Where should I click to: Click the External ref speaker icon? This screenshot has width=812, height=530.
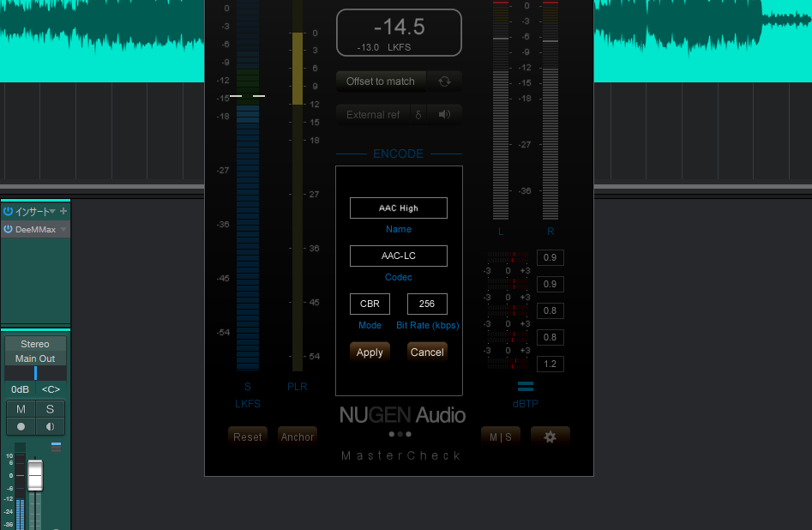(x=444, y=115)
